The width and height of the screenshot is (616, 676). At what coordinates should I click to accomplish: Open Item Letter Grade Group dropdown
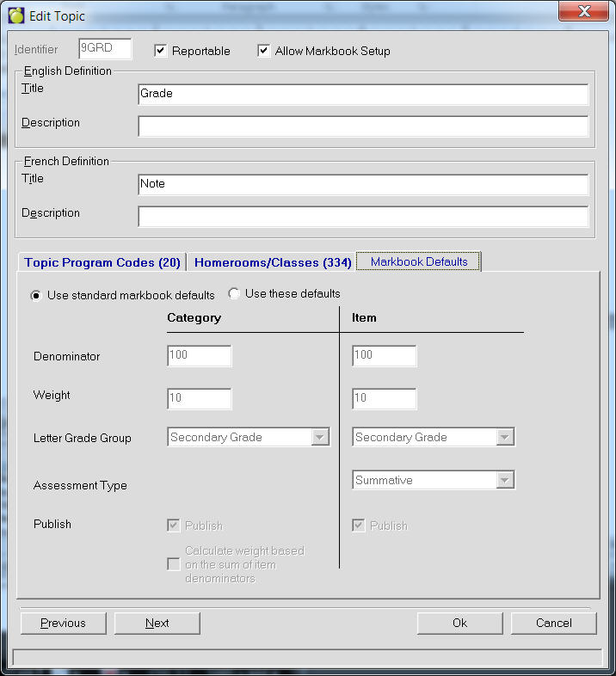[x=505, y=437]
